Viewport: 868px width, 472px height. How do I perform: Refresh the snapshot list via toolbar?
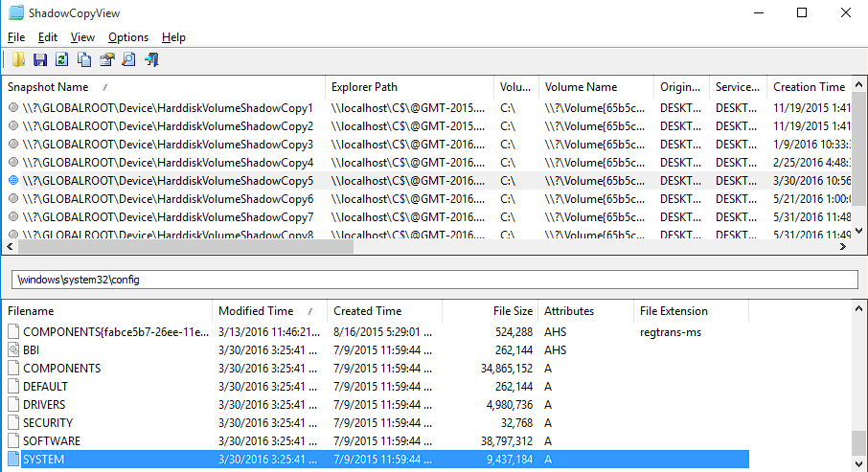[62, 60]
